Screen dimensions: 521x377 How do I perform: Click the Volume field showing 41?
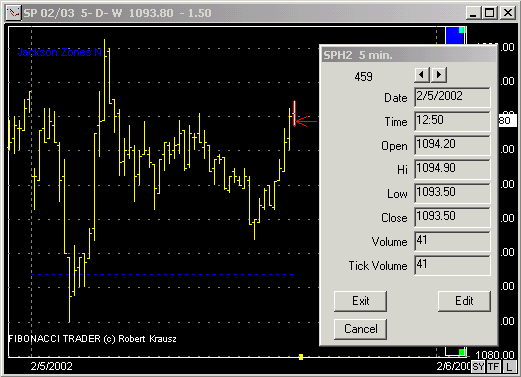click(x=452, y=241)
